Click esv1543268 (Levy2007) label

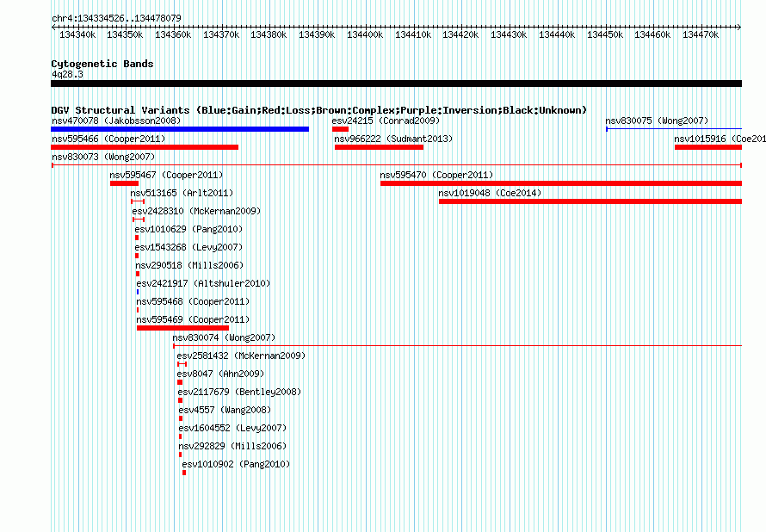[x=188, y=247]
